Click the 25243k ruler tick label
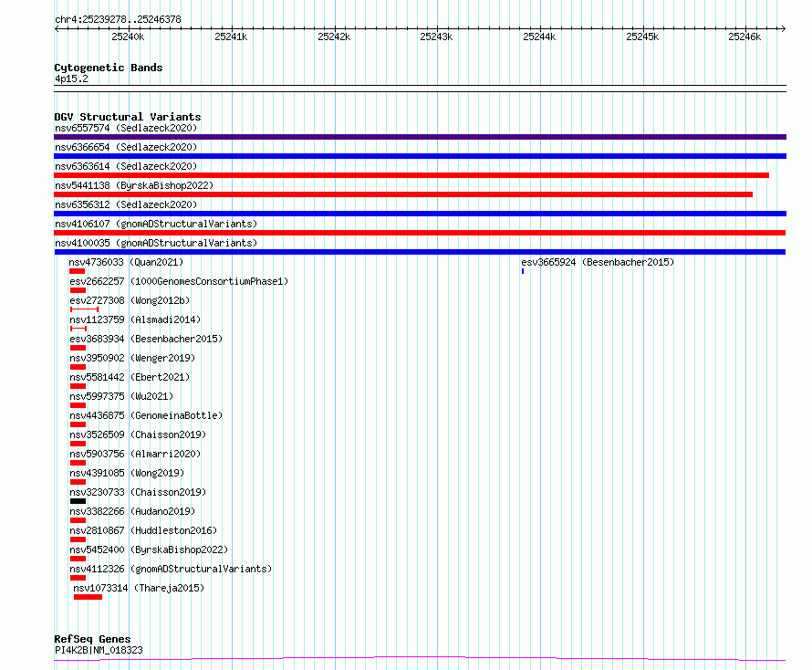 pyautogui.click(x=436, y=37)
